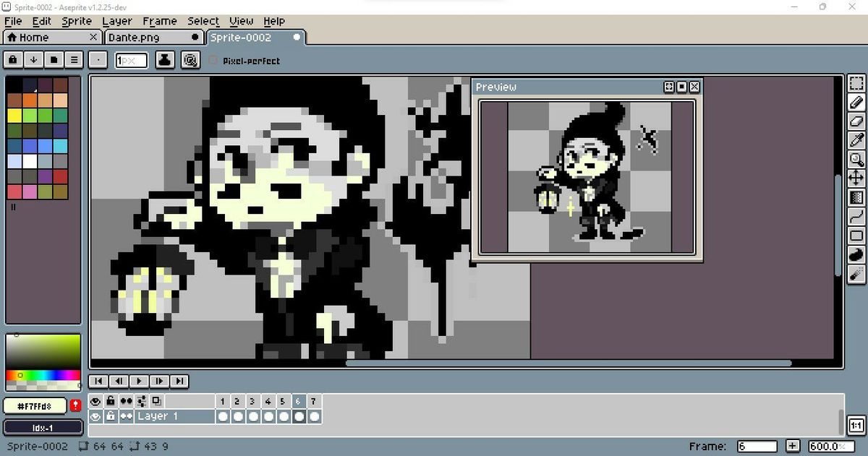Open the ink stamp options
The image size is (868, 456).
click(165, 60)
